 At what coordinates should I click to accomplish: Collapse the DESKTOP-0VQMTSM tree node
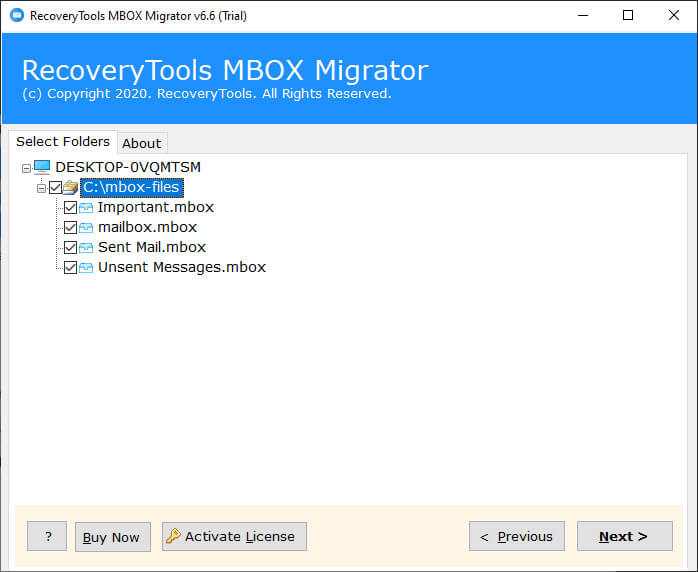(x=26, y=168)
